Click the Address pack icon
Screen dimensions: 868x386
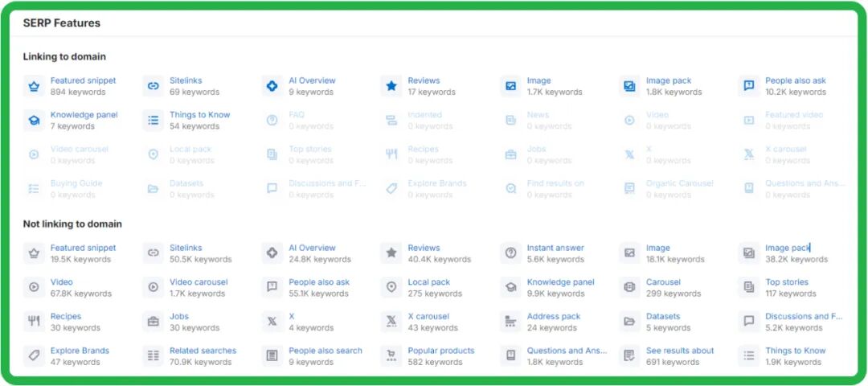[510, 322]
